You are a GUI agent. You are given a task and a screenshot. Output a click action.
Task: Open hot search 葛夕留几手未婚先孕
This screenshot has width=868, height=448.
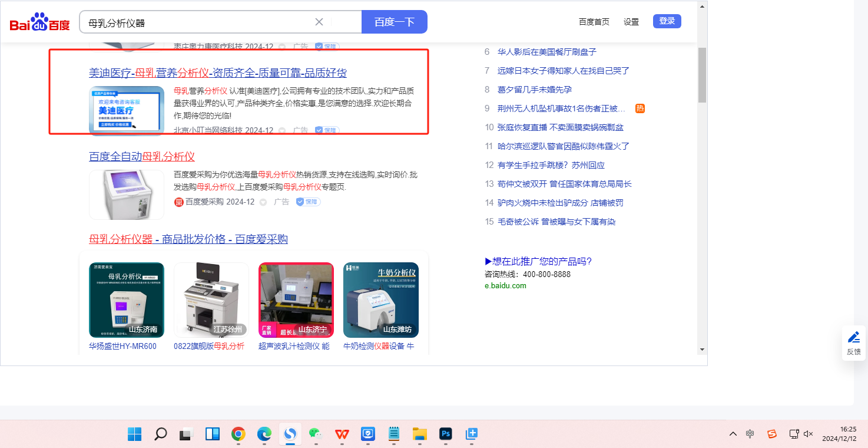[535, 90]
